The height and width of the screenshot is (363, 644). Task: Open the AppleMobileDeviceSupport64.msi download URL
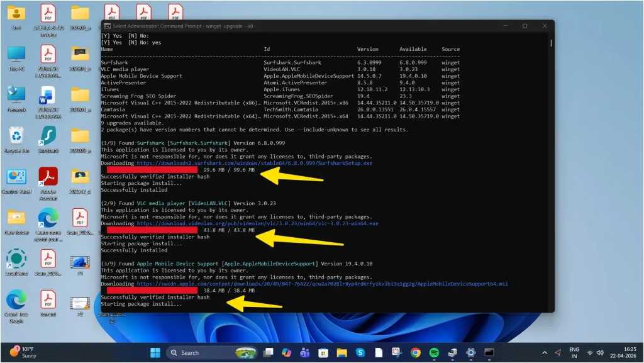[x=323, y=284]
